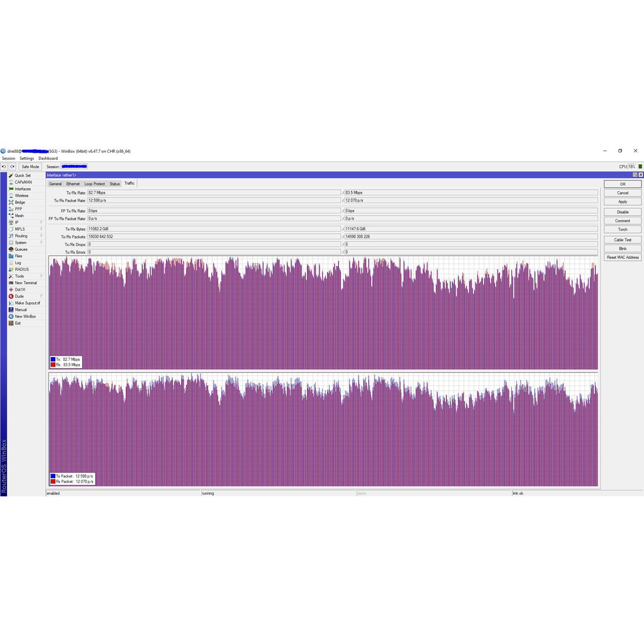Expand the IP submenu arrow

pos(42,222)
